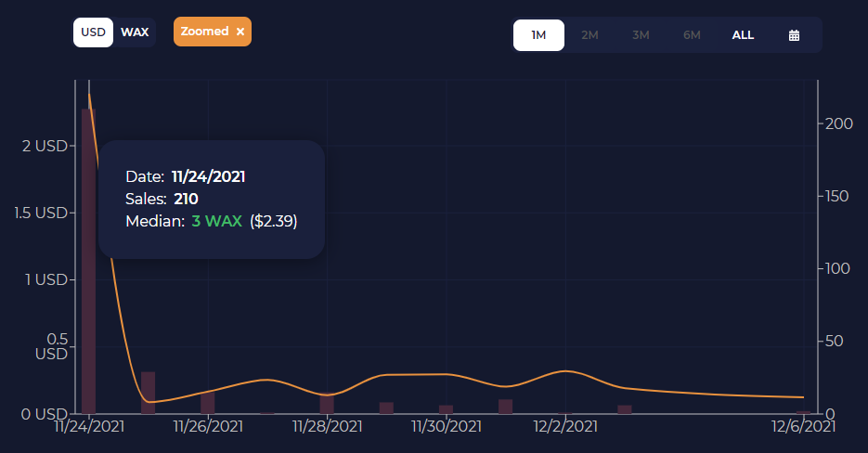
Task: Select the 2M time range
Action: [x=589, y=35]
